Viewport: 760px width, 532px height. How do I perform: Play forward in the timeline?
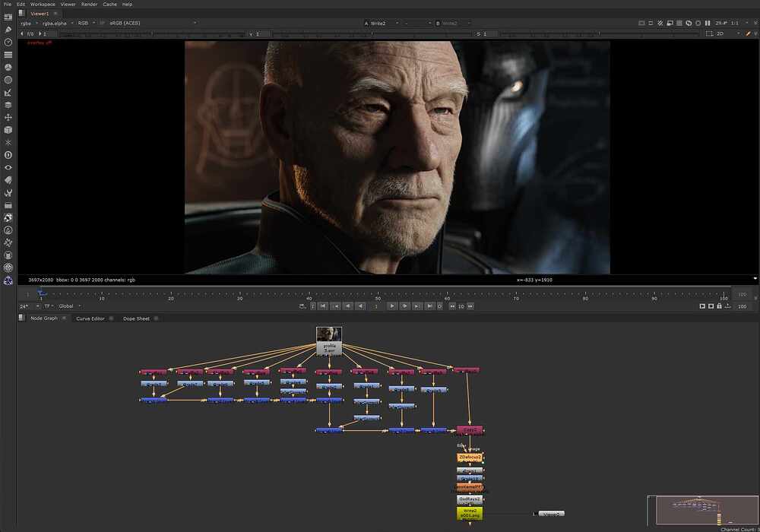point(392,306)
